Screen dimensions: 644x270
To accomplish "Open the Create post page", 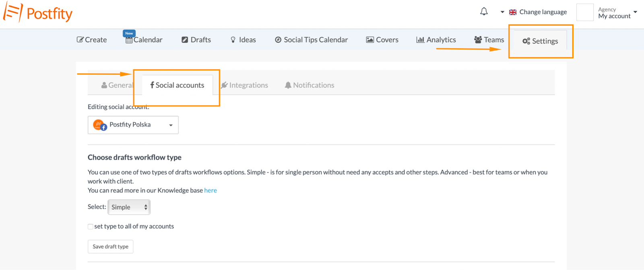I will (92, 40).
